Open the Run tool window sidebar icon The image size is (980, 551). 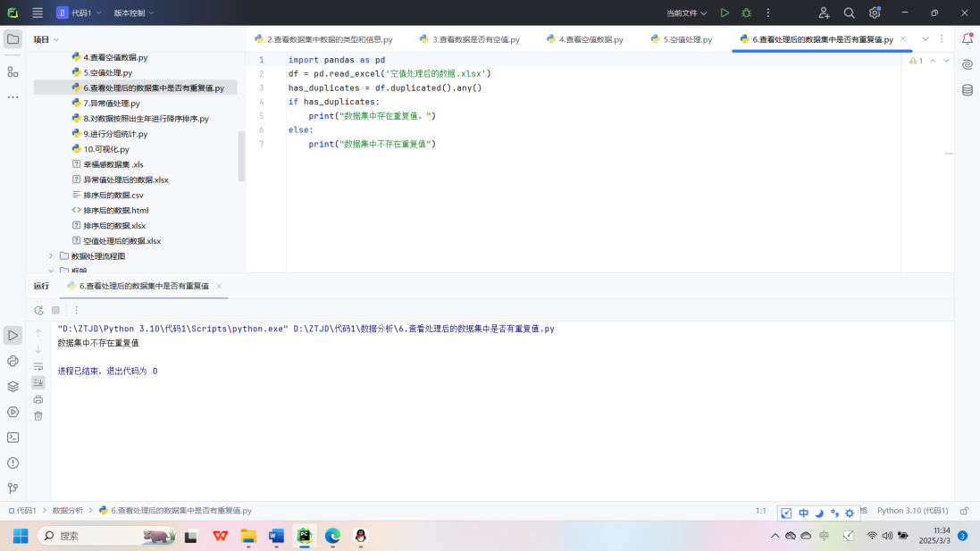(13, 336)
